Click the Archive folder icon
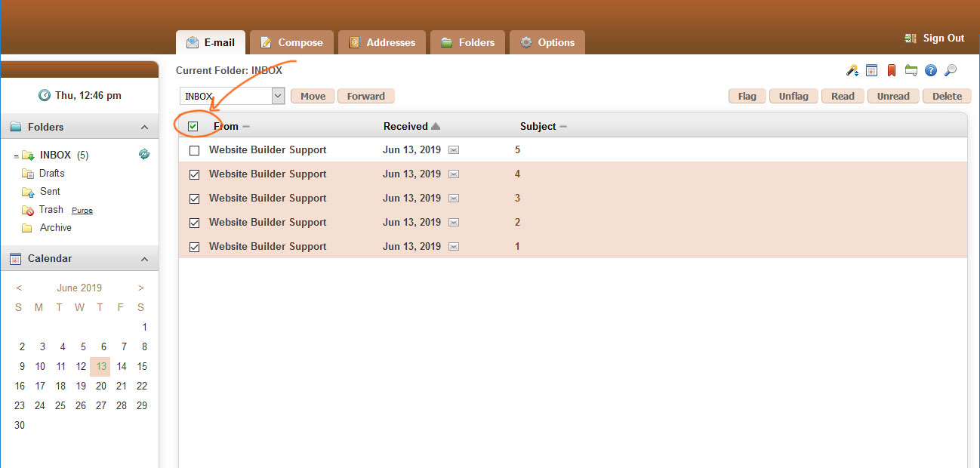 (27, 228)
